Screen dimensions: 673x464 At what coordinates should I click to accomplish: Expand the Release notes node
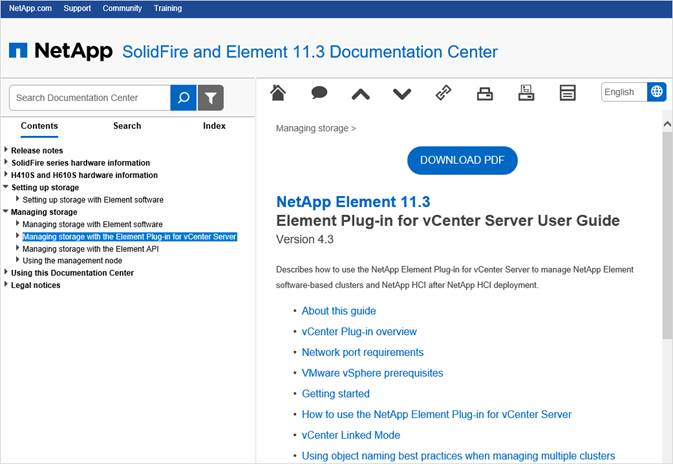click(x=6, y=149)
